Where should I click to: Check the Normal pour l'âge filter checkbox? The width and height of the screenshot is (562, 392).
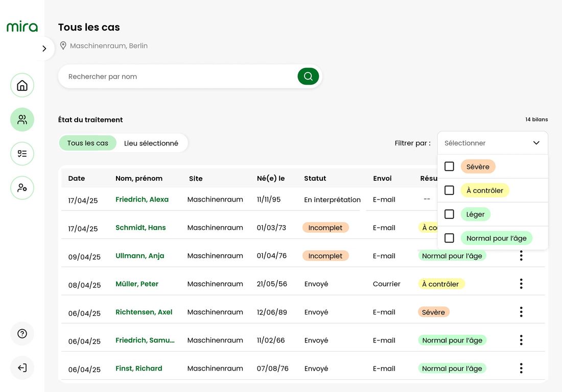click(x=449, y=238)
